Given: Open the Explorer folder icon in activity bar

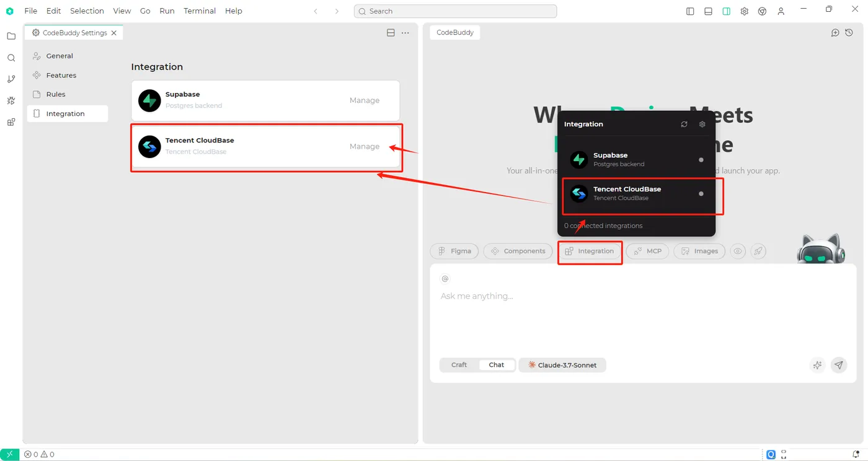Looking at the screenshot, I should pyautogui.click(x=11, y=36).
